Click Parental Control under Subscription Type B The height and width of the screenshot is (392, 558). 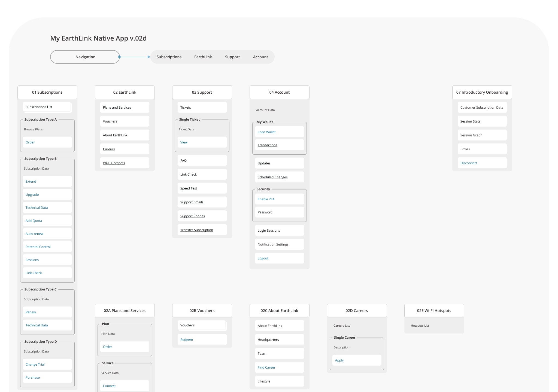[38, 247]
